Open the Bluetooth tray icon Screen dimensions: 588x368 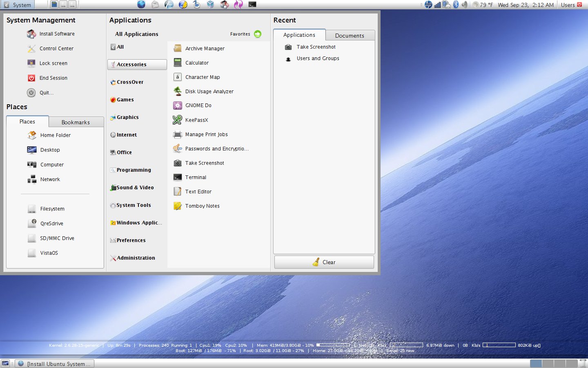pos(456,4)
